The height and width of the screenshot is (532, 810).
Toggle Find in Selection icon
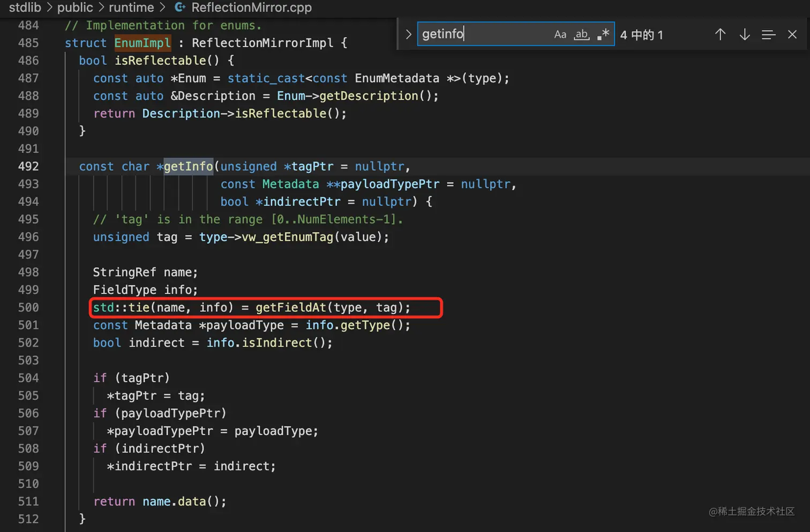tap(769, 34)
